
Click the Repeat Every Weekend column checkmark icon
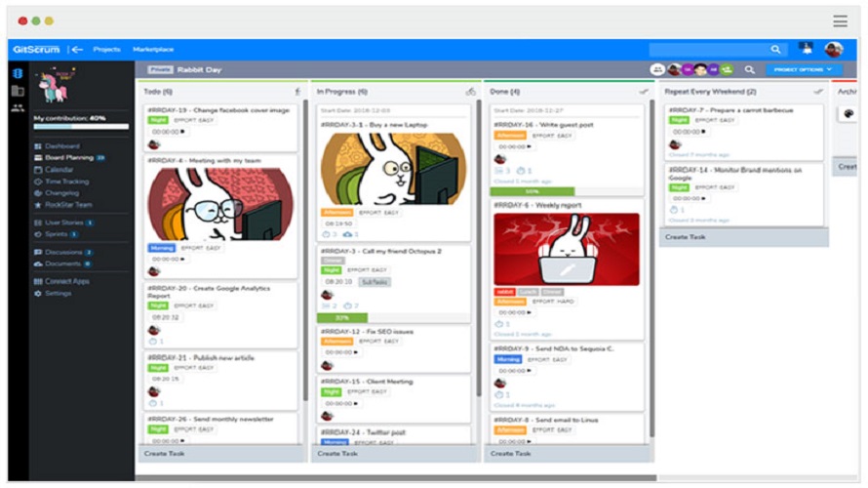(x=818, y=92)
